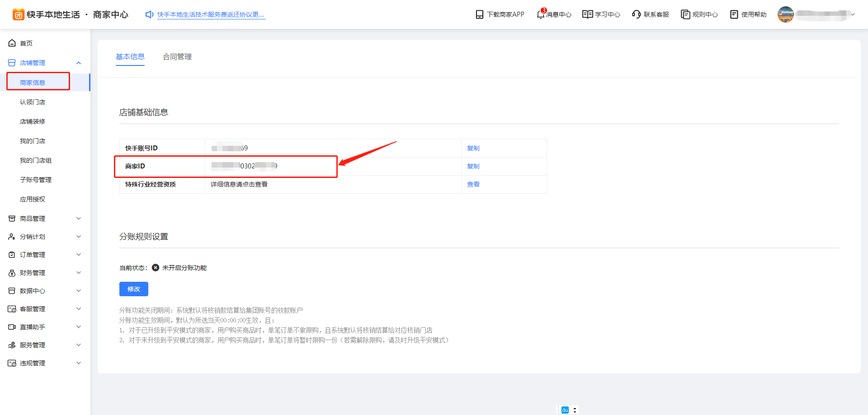This screenshot has height=415, width=868.
Task: Open the rules center icon
Action: click(685, 14)
